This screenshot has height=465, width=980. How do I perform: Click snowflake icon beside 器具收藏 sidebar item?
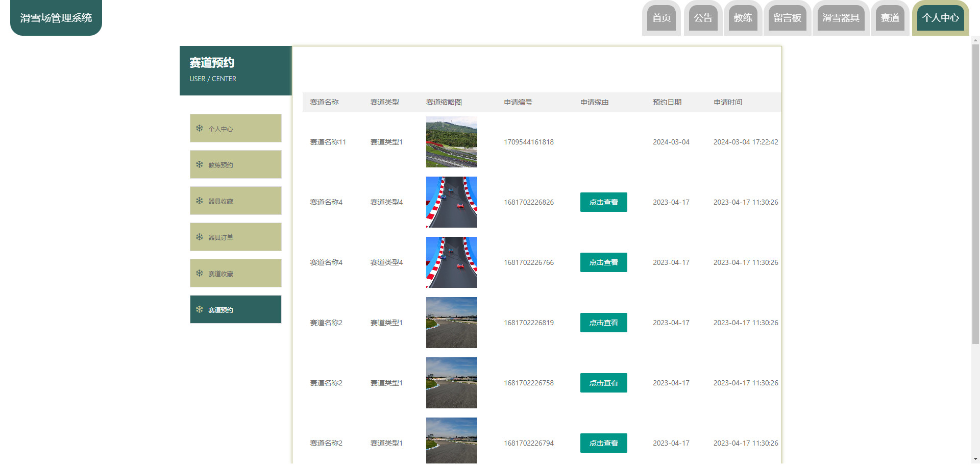[x=199, y=201]
